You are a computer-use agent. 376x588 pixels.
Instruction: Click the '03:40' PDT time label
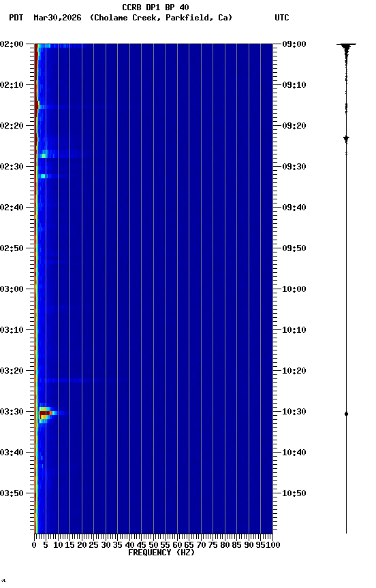[x=12, y=453]
